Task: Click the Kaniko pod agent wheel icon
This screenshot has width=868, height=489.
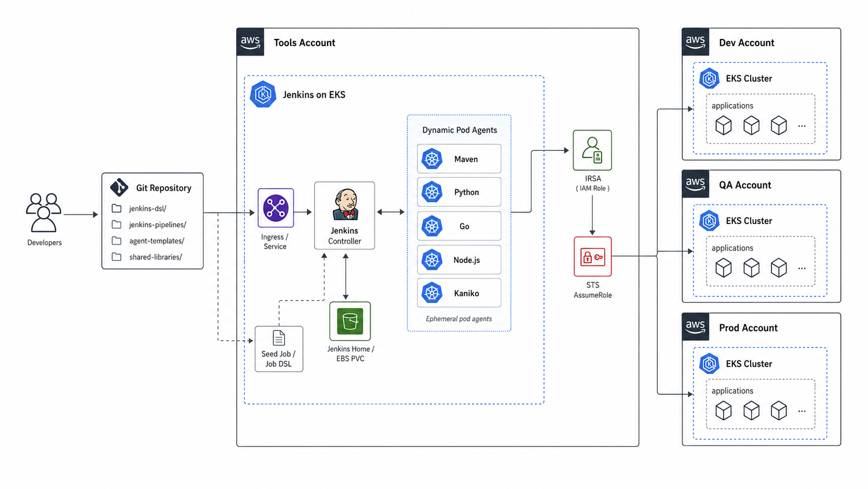Action: point(432,293)
